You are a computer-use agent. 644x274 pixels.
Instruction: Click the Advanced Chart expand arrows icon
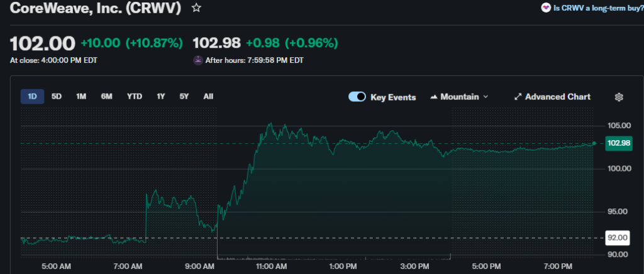(518, 97)
